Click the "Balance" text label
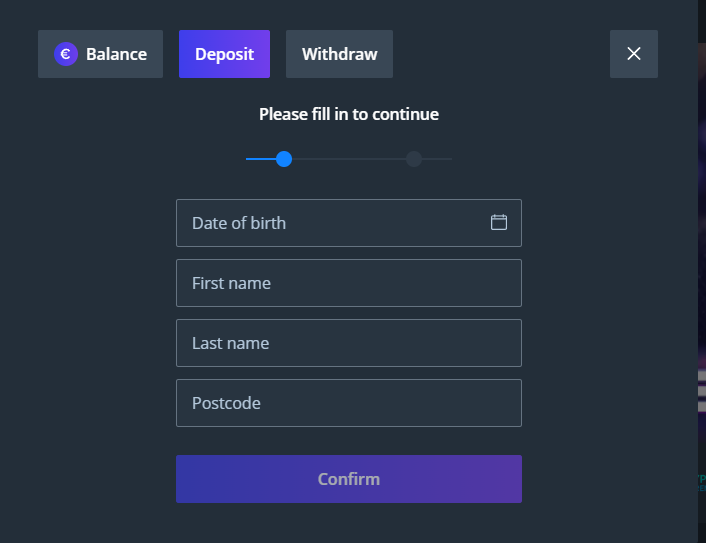The height and width of the screenshot is (543, 706). [x=116, y=54]
